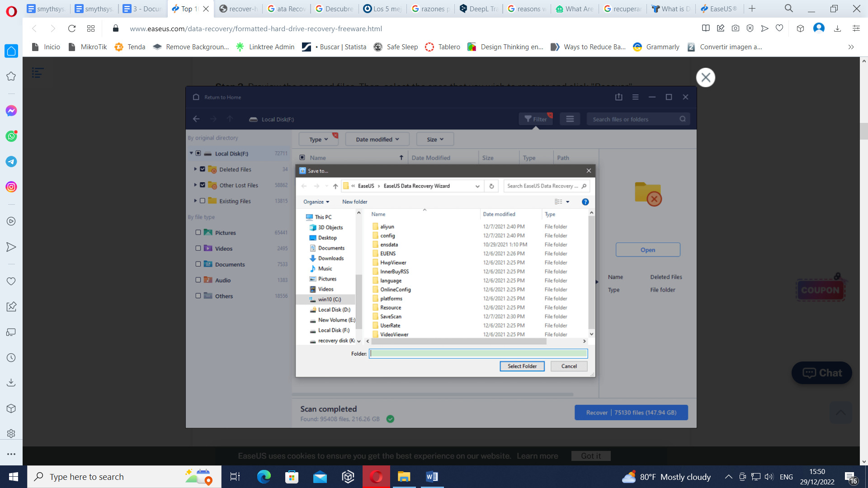Screen dimensions: 868x488
Task: Click the Save to dialog horizontal scrollbar
Action: click(x=458, y=342)
